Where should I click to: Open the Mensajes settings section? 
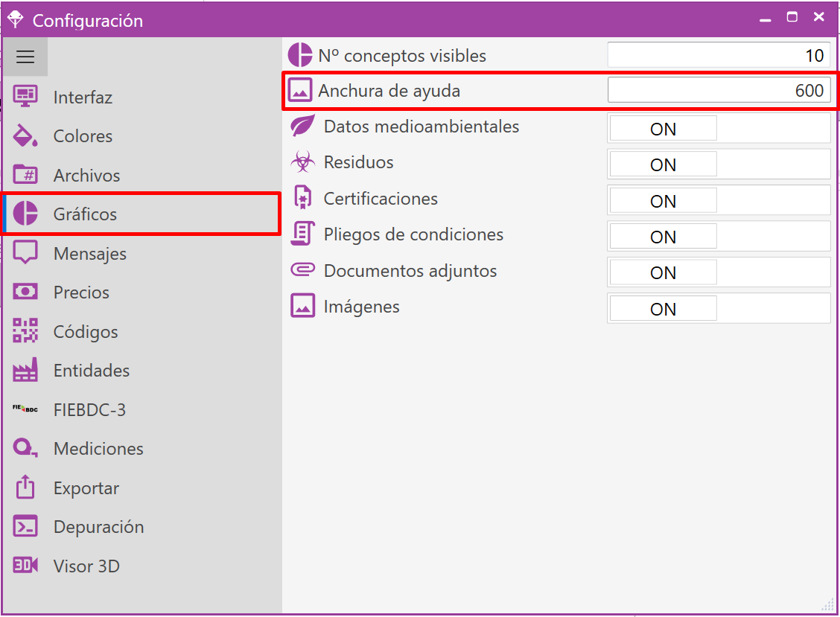pyautogui.click(x=89, y=254)
